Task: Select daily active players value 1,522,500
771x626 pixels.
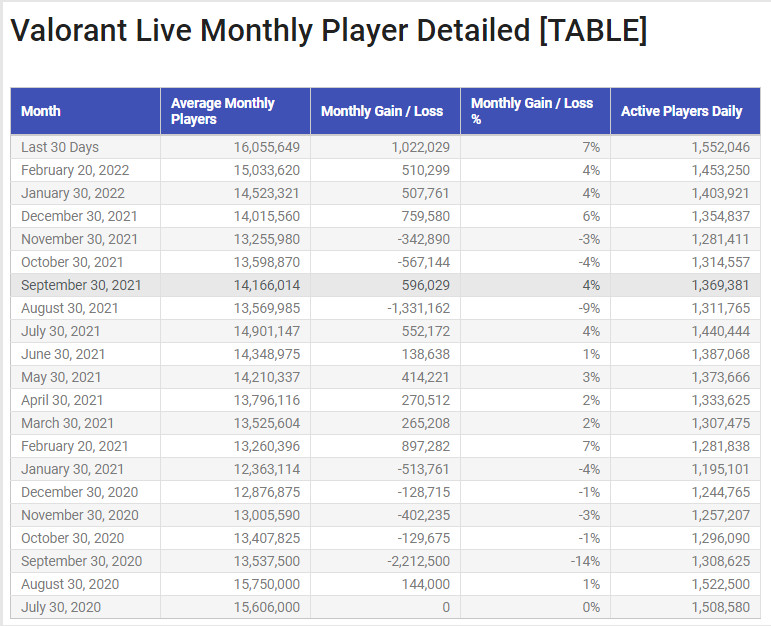Action: click(720, 584)
